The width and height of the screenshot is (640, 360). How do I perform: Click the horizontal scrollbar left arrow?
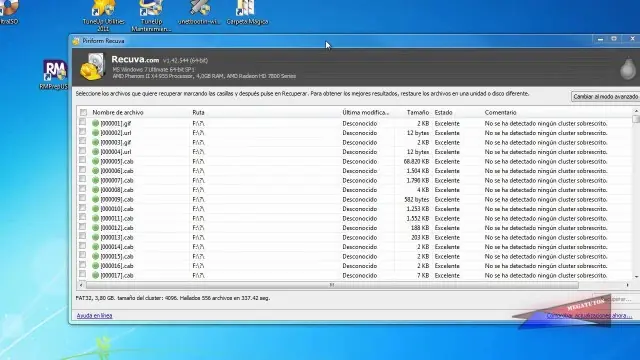click(x=81, y=285)
